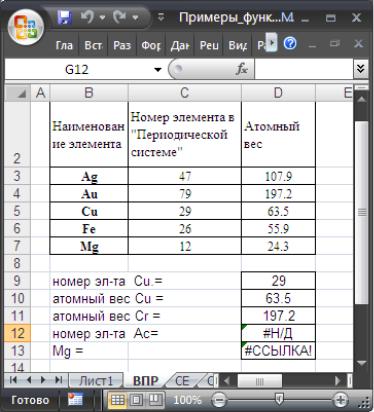The height and width of the screenshot is (412, 374).
Task: Click the Undo icon
Action: tap(88, 16)
